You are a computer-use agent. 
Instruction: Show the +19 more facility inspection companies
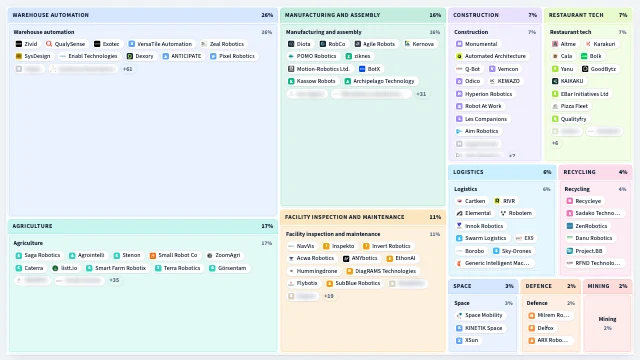[x=329, y=296]
